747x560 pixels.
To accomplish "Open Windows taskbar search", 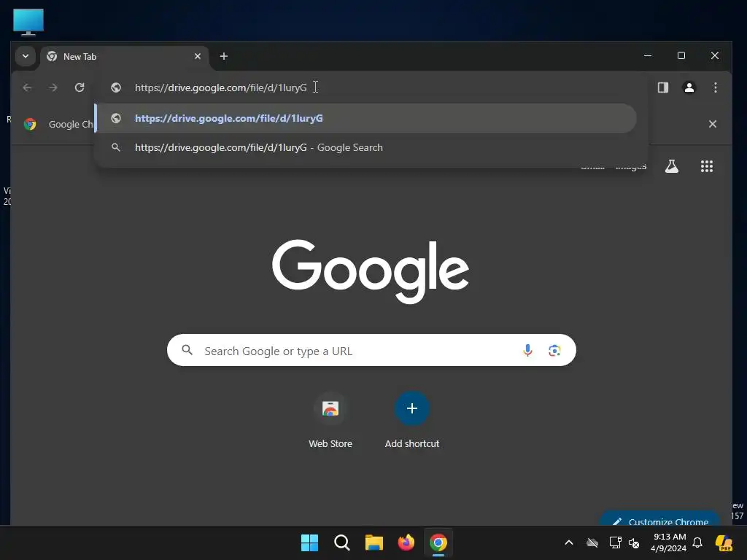I will pyautogui.click(x=342, y=542).
